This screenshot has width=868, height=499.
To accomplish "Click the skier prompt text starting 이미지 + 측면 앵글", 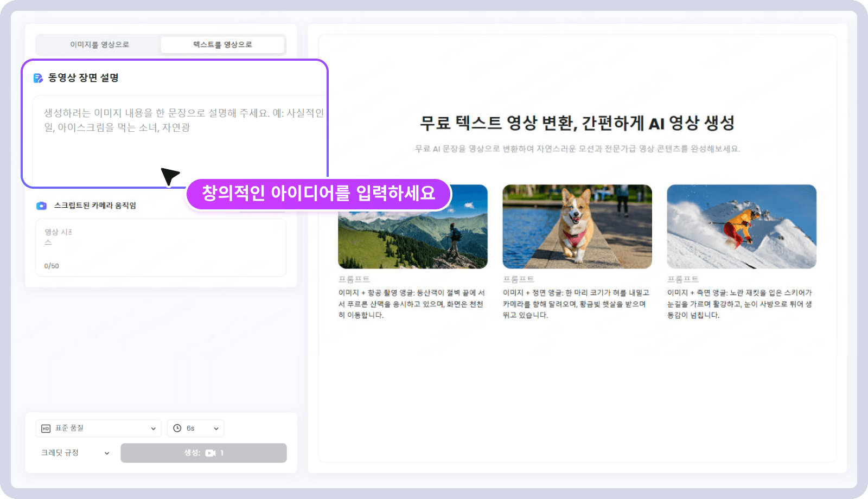I will pos(740,304).
